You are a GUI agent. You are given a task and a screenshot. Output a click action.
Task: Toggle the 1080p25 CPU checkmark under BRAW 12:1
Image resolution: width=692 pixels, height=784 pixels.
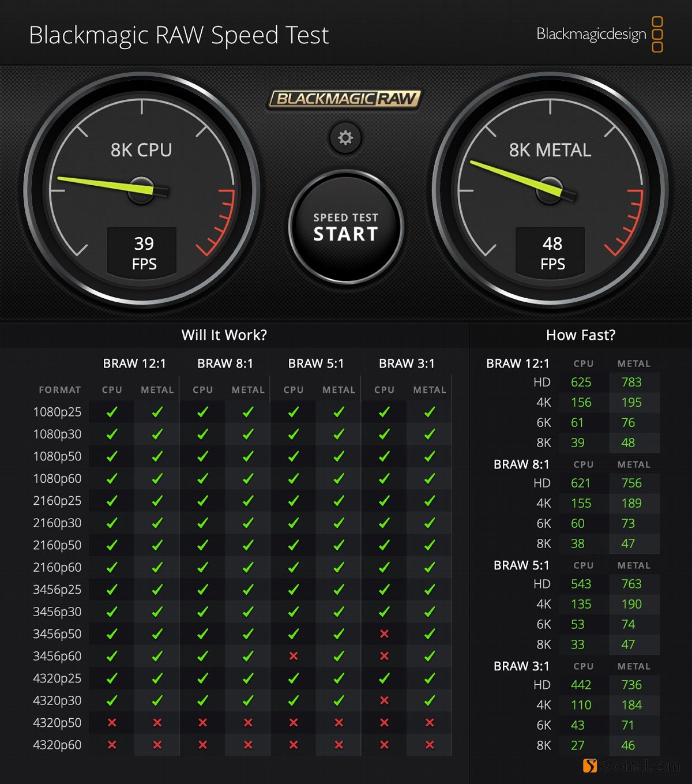click(112, 411)
